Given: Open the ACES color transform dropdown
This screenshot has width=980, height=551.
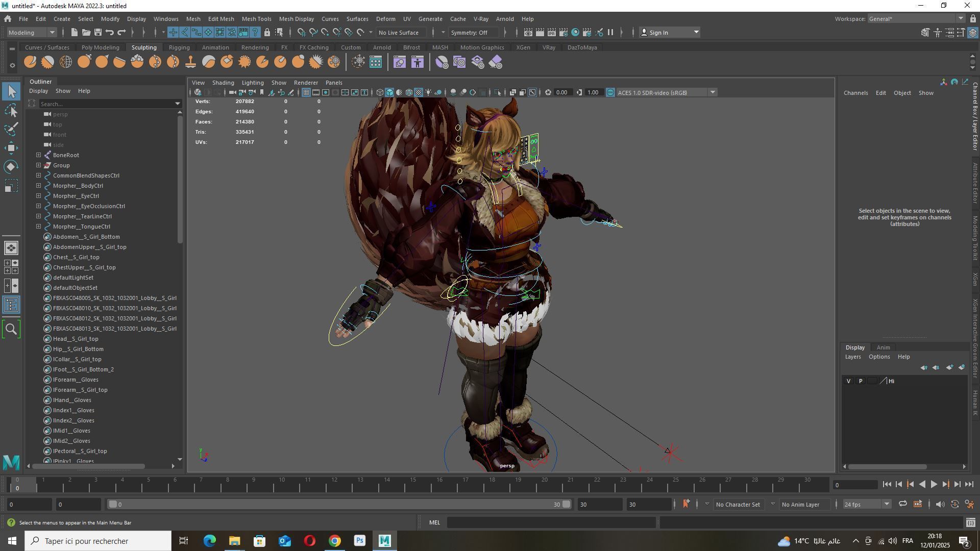Looking at the screenshot, I should coord(667,92).
